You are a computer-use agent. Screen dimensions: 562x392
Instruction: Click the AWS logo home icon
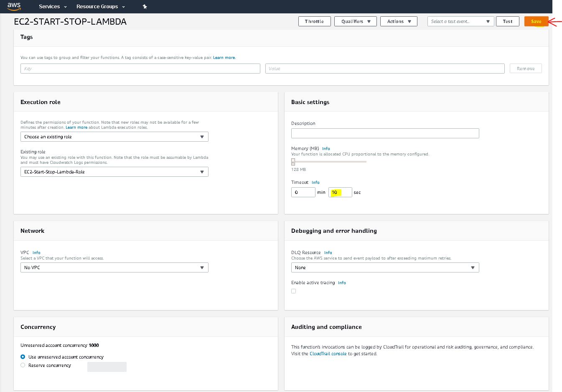pos(14,6)
